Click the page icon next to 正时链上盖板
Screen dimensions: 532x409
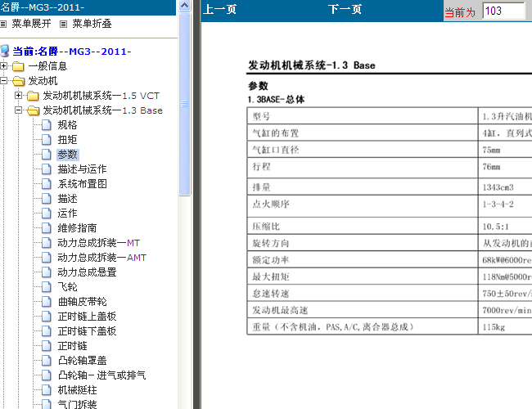(47, 317)
